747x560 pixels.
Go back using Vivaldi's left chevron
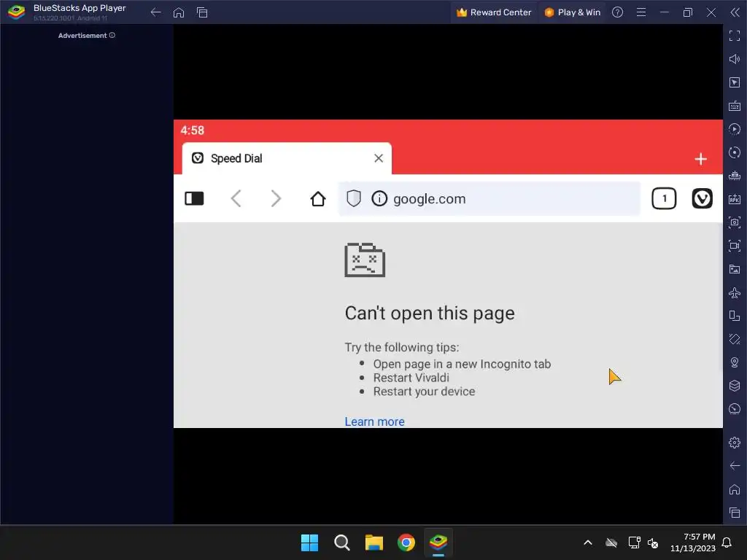236,198
